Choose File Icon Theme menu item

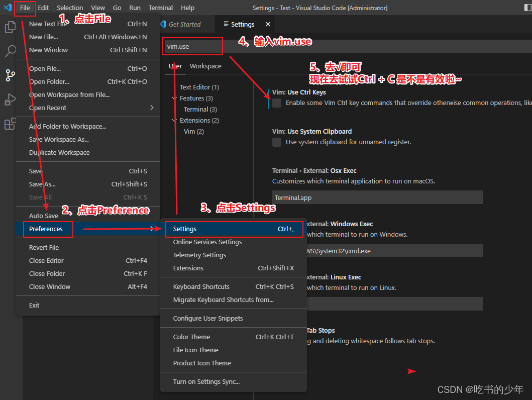[x=234, y=350]
